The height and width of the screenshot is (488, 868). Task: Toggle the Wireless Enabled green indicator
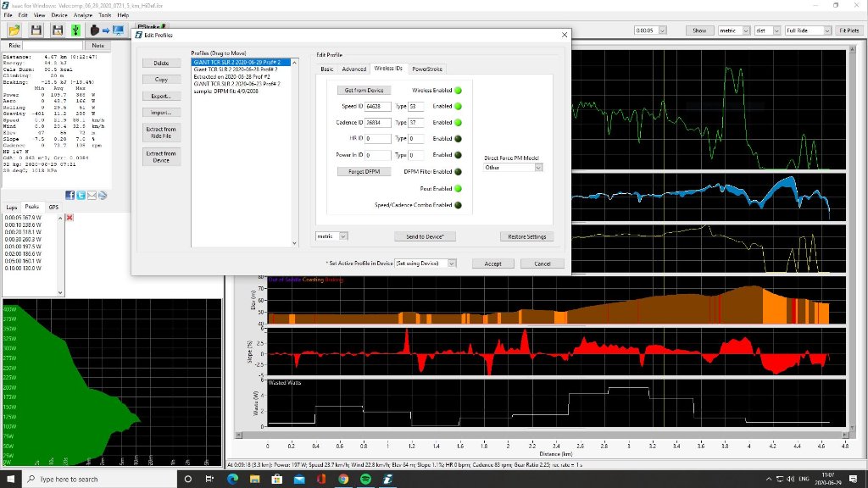click(458, 90)
